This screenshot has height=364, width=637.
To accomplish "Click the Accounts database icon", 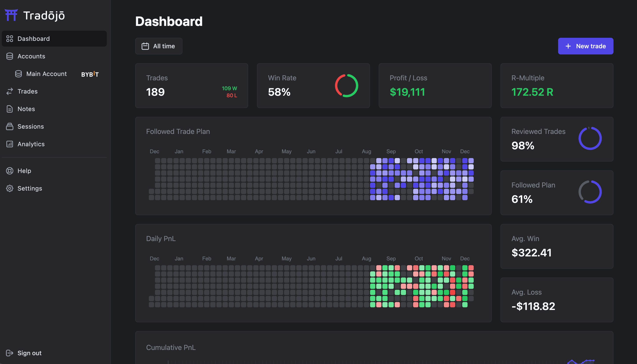I will click(x=9, y=56).
